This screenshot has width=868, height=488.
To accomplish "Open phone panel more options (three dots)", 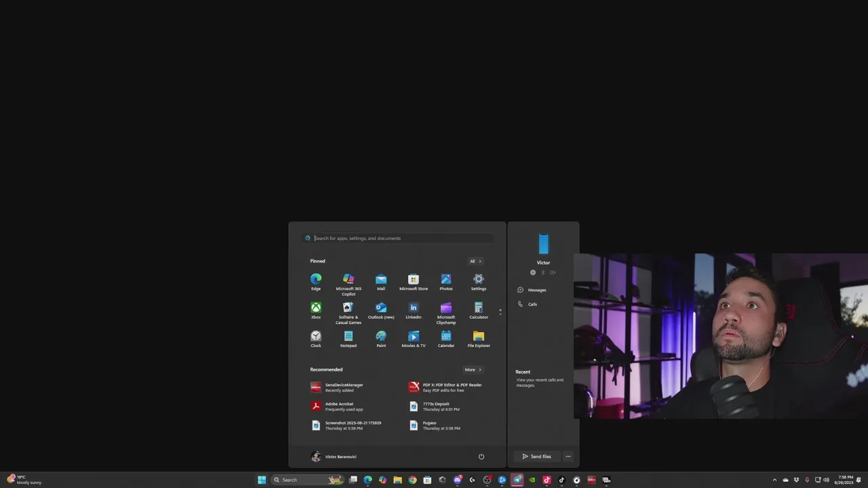I will (x=568, y=456).
